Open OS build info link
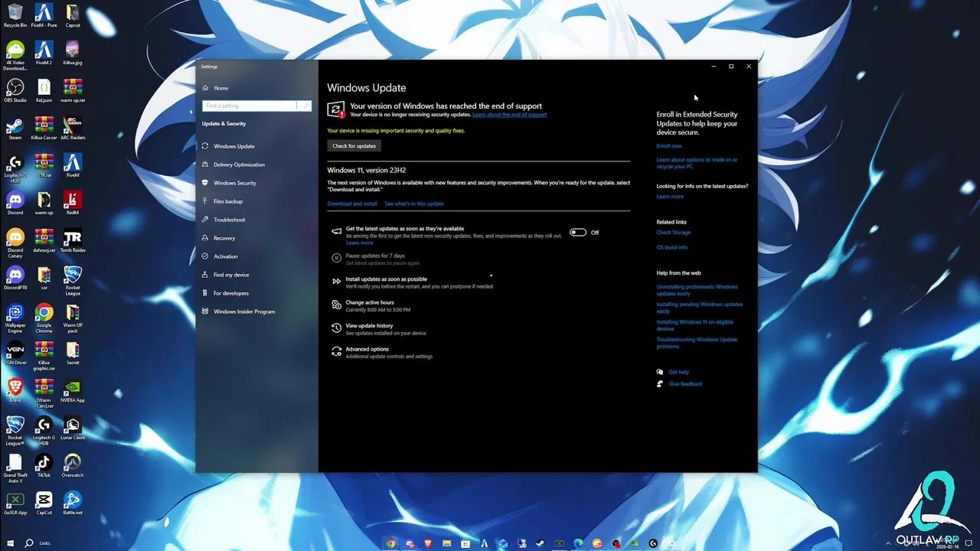The width and height of the screenshot is (980, 551). click(x=671, y=247)
